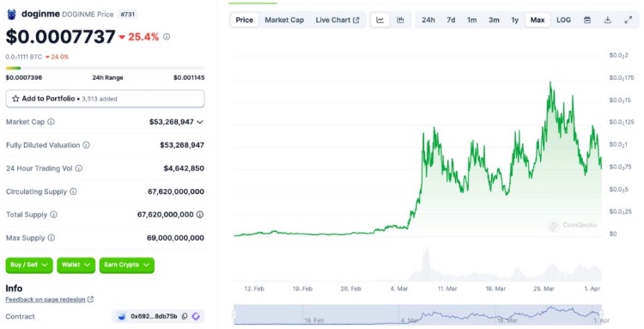The width and height of the screenshot is (644, 329).
Task: Click info icon beside price change percentage
Action: [167, 37]
